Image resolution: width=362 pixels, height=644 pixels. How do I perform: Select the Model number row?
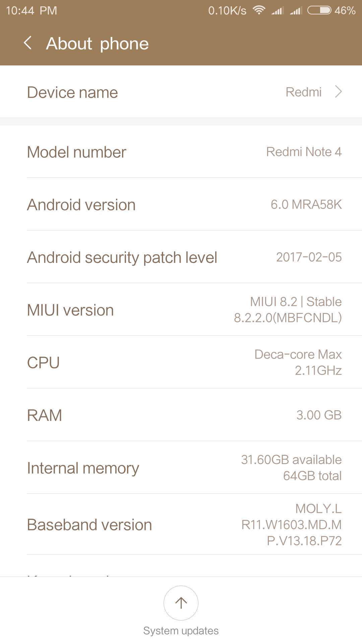(x=181, y=152)
